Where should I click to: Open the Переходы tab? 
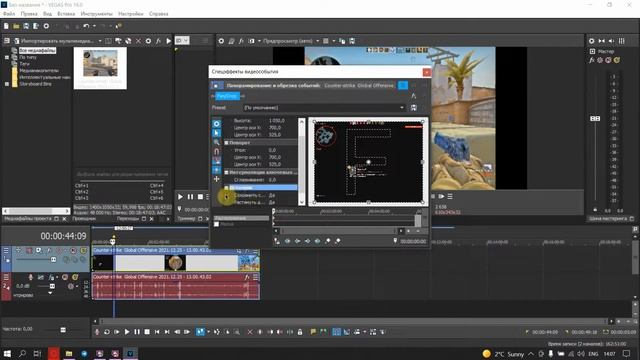click(128, 219)
